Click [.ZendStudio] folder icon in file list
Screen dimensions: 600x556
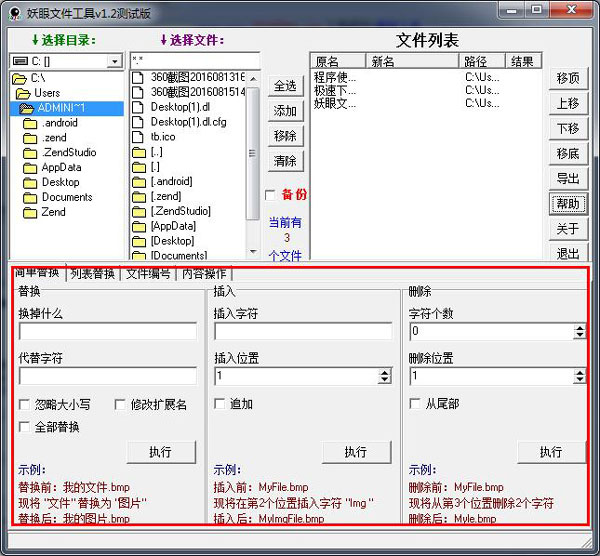point(139,212)
